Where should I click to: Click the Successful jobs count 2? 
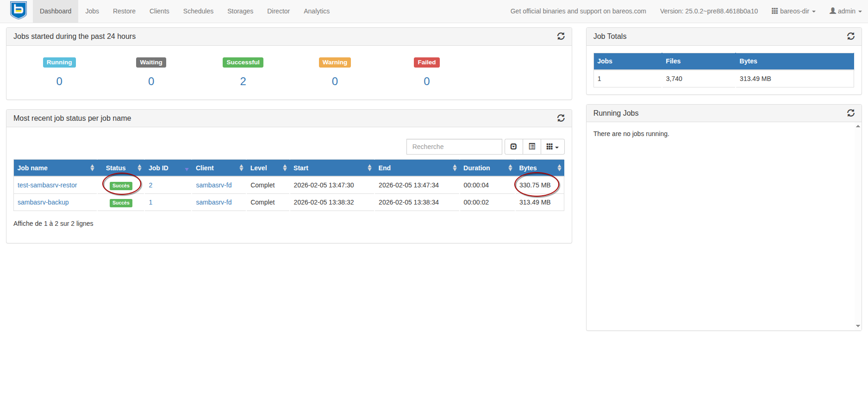(243, 81)
